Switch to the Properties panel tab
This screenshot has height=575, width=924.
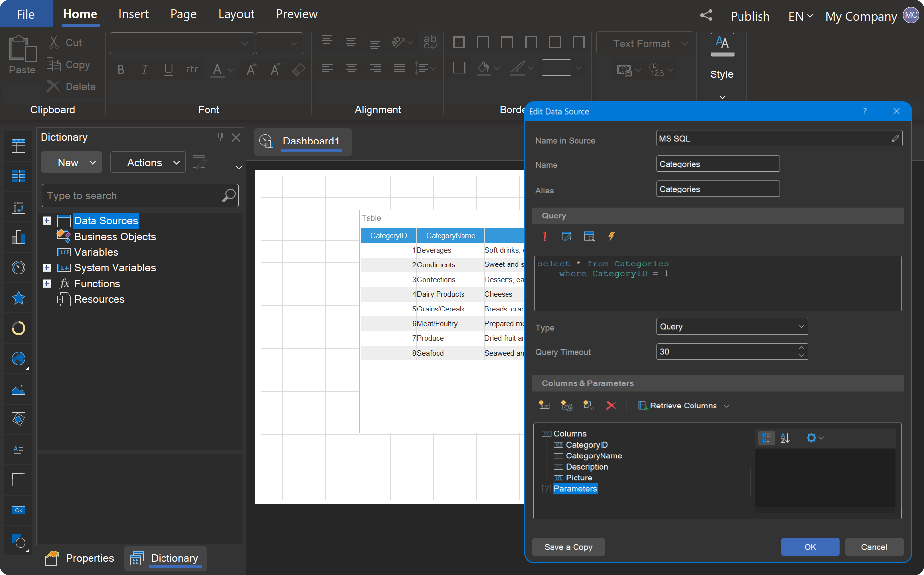pyautogui.click(x=80, y=558)
